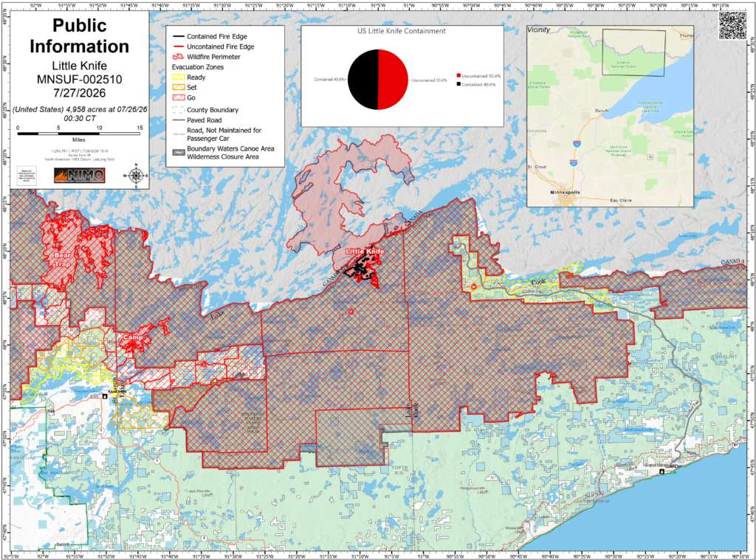756x560 pixels.
Task: Click the red Uncontained half of the pie
Action: (x=393, y=80)
